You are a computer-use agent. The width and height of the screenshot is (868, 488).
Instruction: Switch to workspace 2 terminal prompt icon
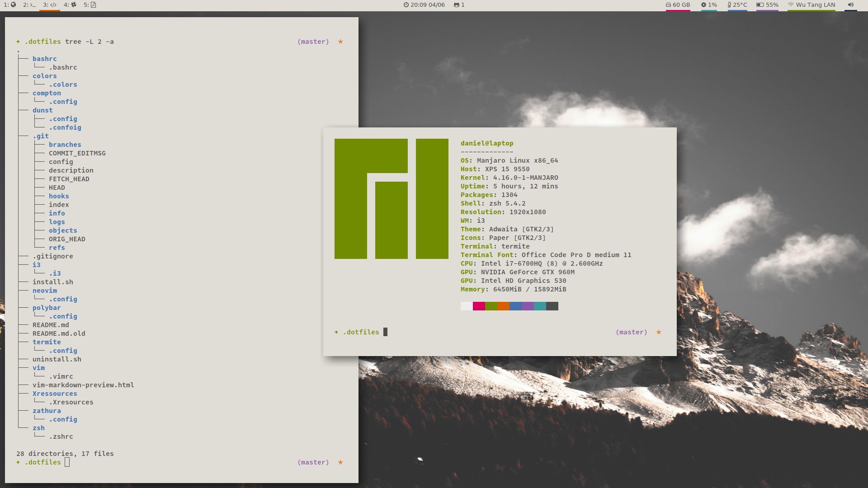tap(29, 5)
